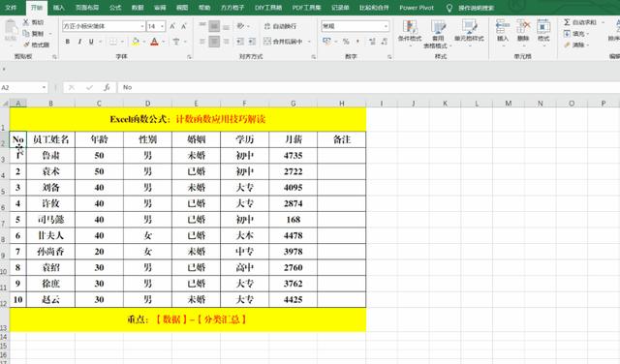
Task: Expand the Underline style dropdown arrow
Action: pos(100,42)
